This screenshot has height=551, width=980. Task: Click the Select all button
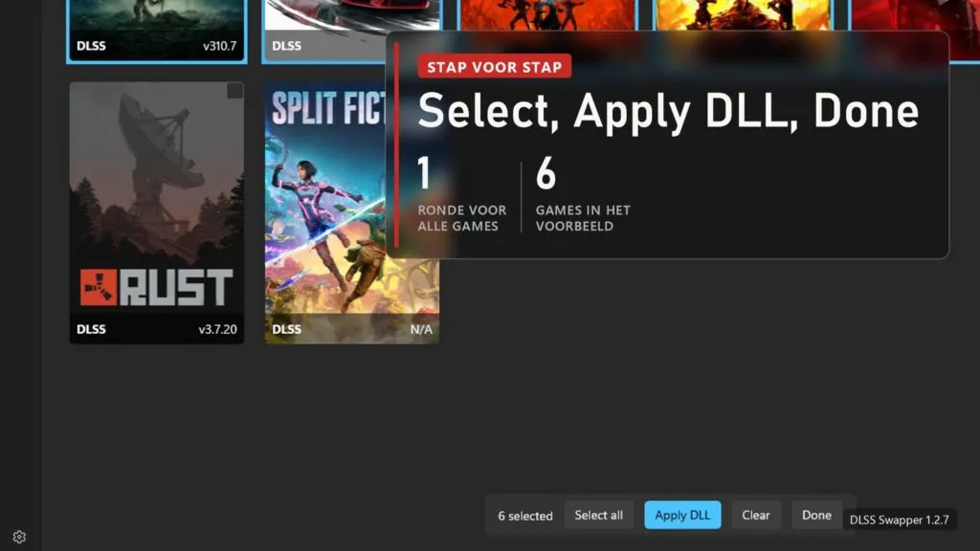pyautogui.click(x=599, y=516)
